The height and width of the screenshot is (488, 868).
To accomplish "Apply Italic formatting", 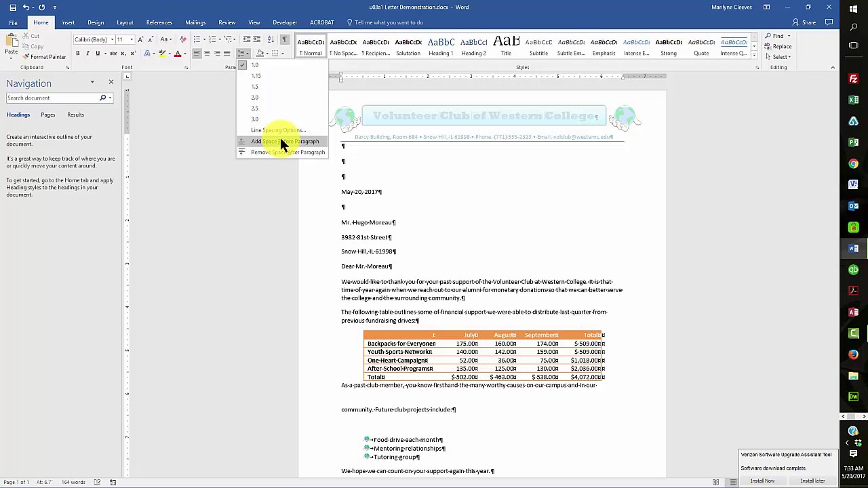I will coord(87,54).
